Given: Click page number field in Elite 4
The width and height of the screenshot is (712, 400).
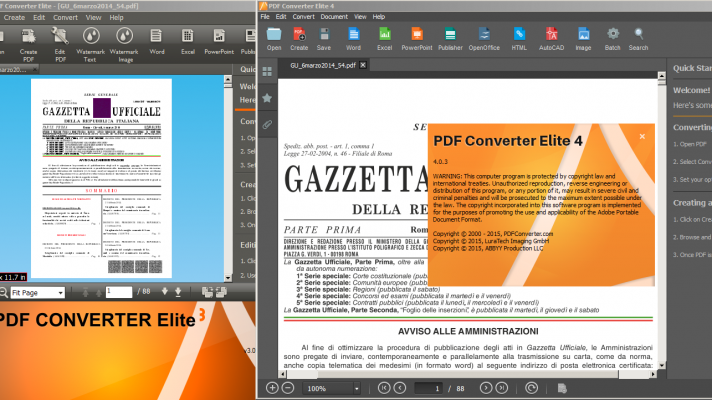Looking at the screenshot, I should point(428,388).
